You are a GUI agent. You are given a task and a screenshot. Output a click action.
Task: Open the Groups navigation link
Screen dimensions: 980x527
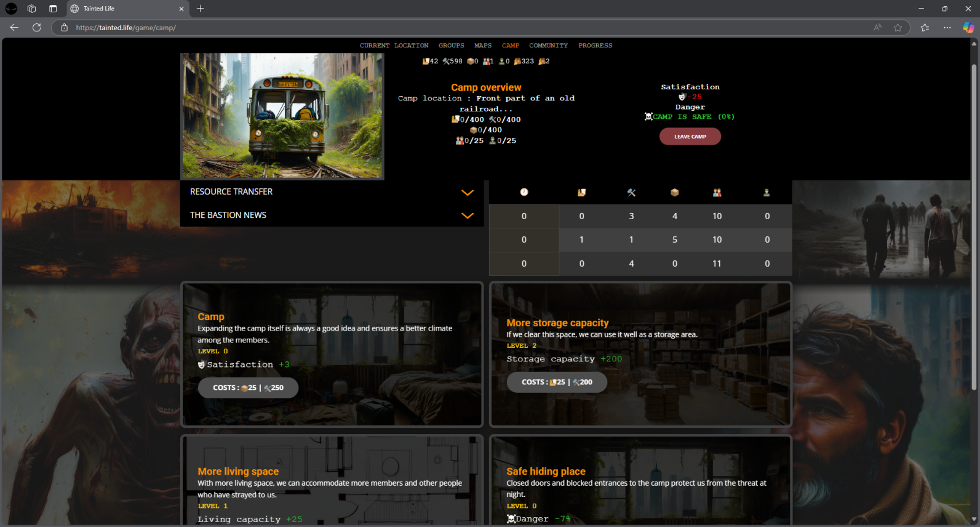click(x=451, y=46)
